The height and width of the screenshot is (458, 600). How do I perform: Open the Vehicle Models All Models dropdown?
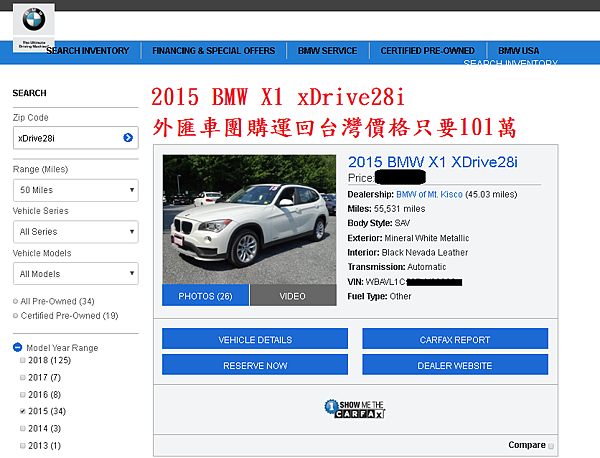[76, 274]
